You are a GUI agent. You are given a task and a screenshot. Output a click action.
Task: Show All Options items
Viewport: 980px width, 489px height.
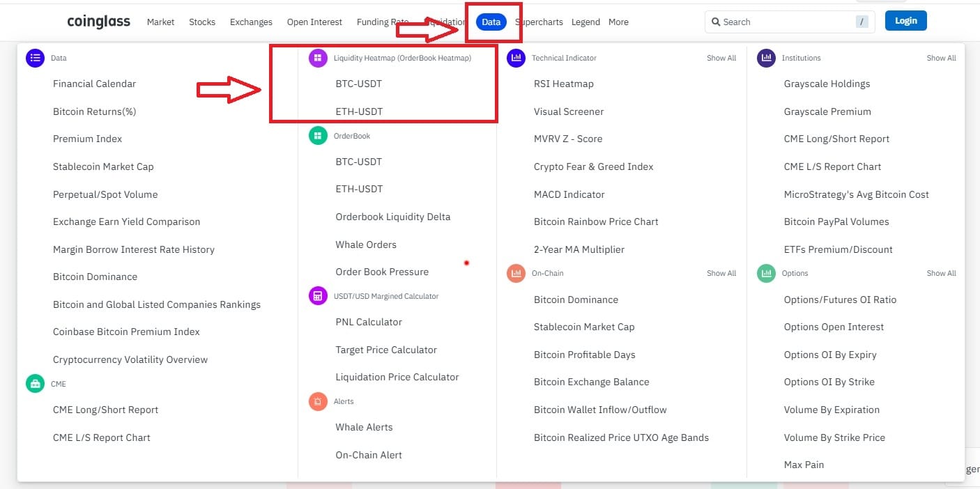[941, 273]
